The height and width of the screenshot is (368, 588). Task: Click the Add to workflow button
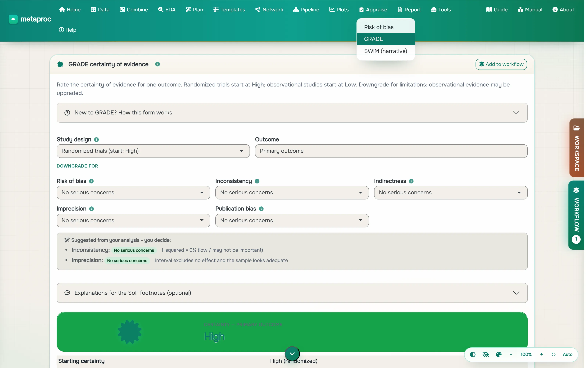(x=501, y=64)
